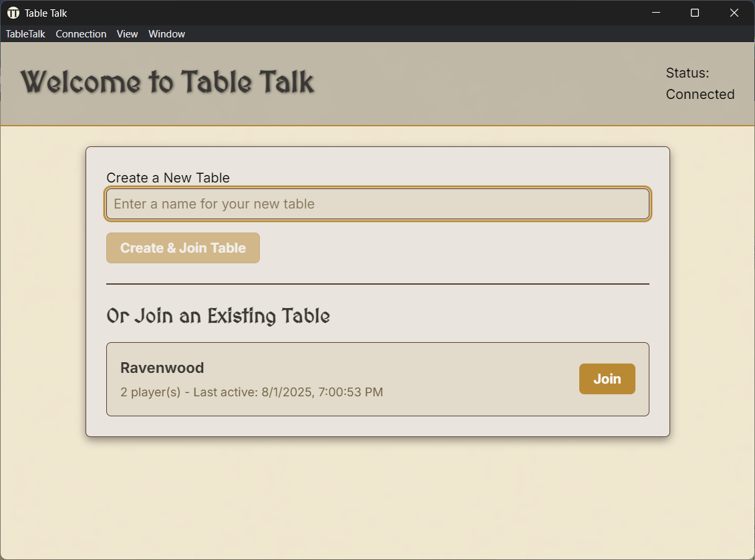Open the Connection menu
The height and width of the screenshot is (560, 755).
click(x=81, y=34)
